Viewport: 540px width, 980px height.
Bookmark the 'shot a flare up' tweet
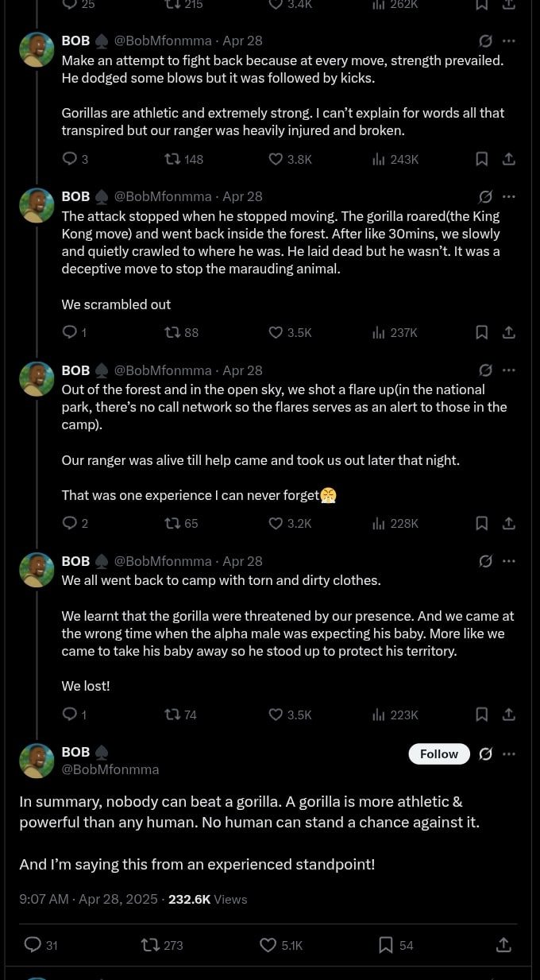481,523
